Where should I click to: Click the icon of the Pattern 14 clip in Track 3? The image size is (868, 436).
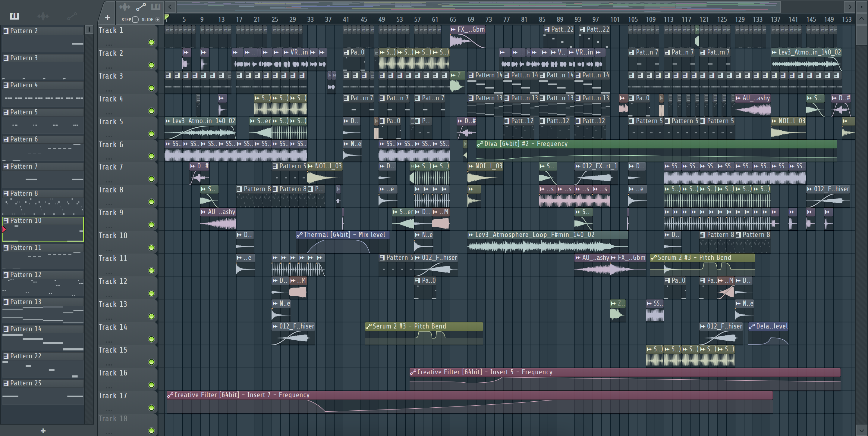tap(471, 75)
